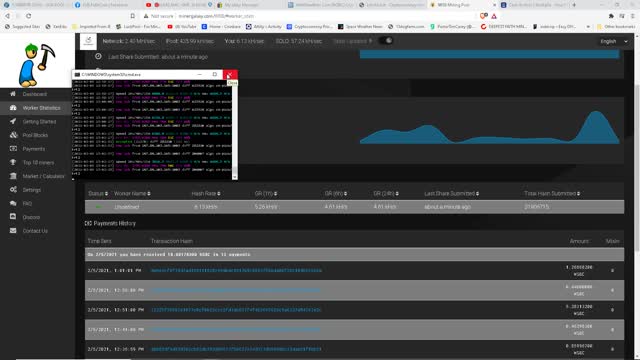Click the cmd window vertical scrollbar
The image size is (640, 360).
(235, 130)
